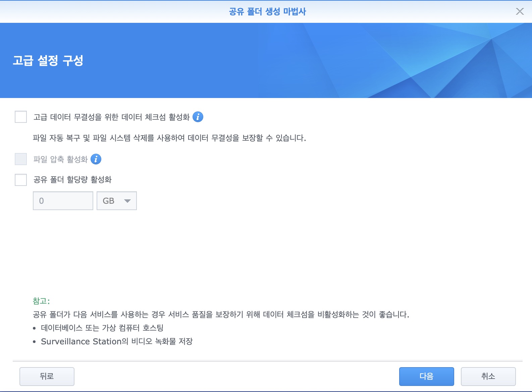Open info icon beside 데이터 체크섬 활성화
Screen dimensions: 532x392
pos(198,117)
